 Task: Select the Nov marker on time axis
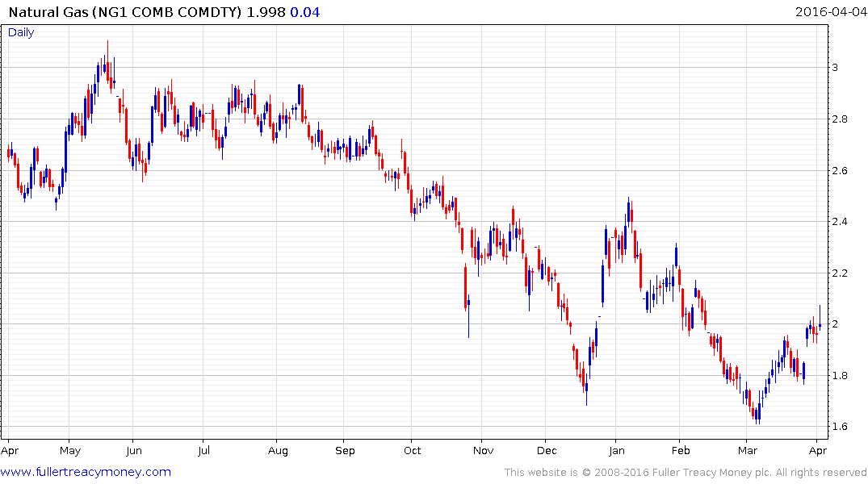(x=482, y=450)
